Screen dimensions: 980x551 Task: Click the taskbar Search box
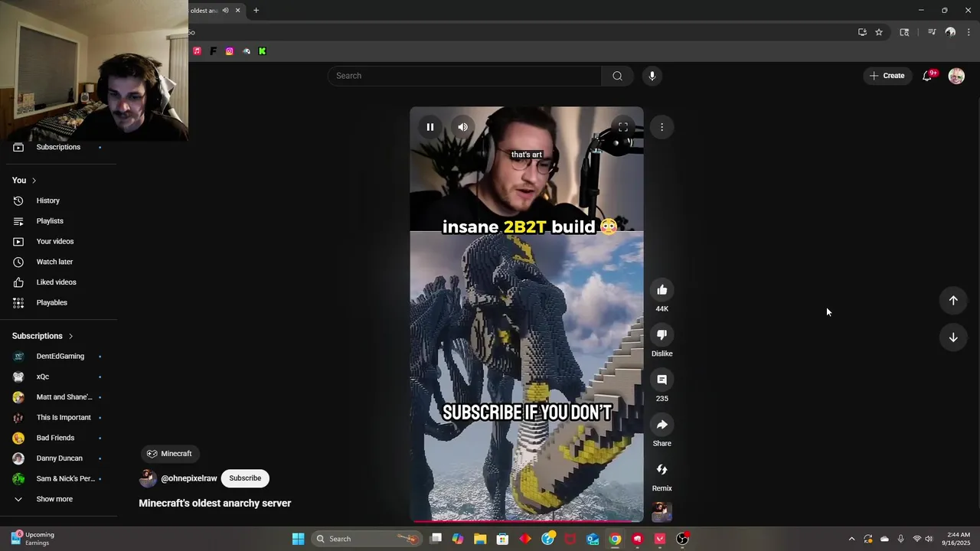click(x=367, y=539)
